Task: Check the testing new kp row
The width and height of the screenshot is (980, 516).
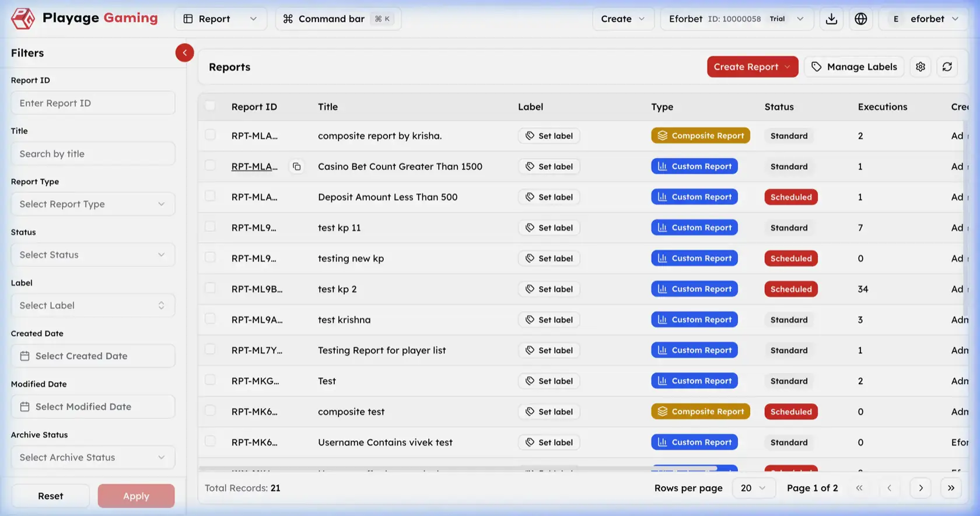Action: 210,257
